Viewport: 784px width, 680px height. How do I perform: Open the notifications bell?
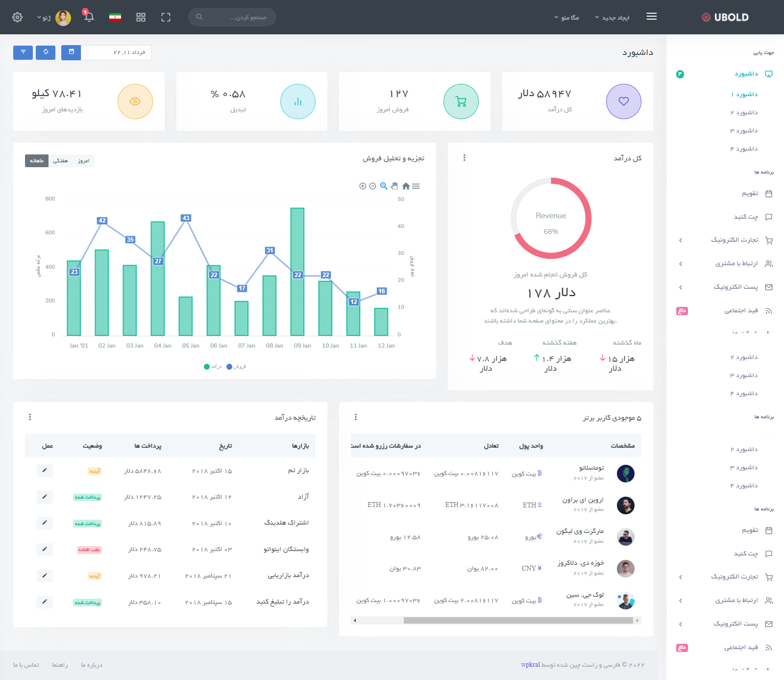[89, 17]
